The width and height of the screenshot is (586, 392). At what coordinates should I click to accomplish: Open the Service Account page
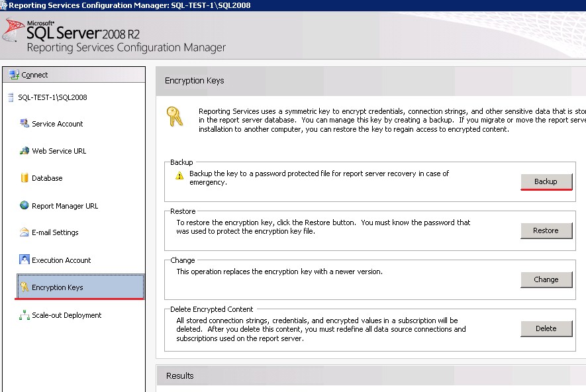coord(57,124)
